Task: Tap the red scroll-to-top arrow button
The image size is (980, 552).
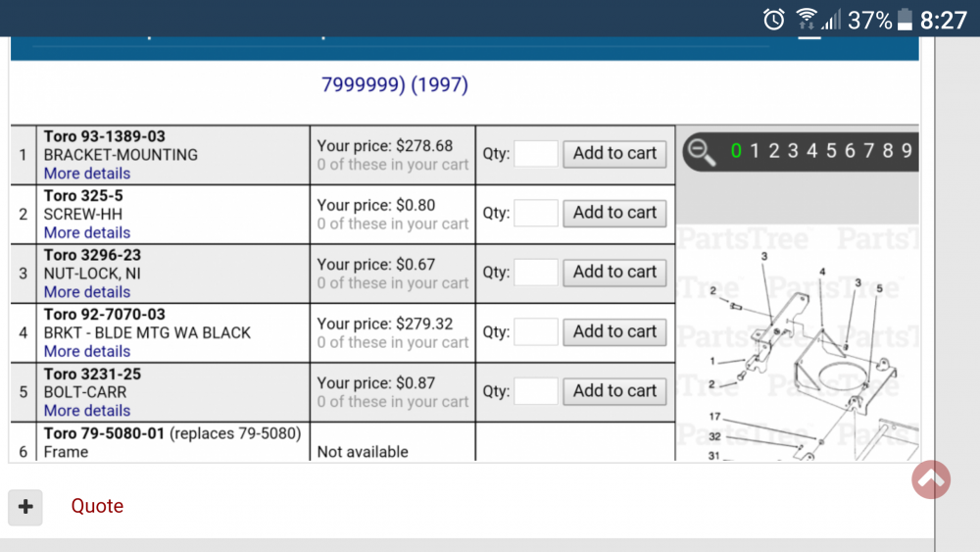Action: point(930,478)
